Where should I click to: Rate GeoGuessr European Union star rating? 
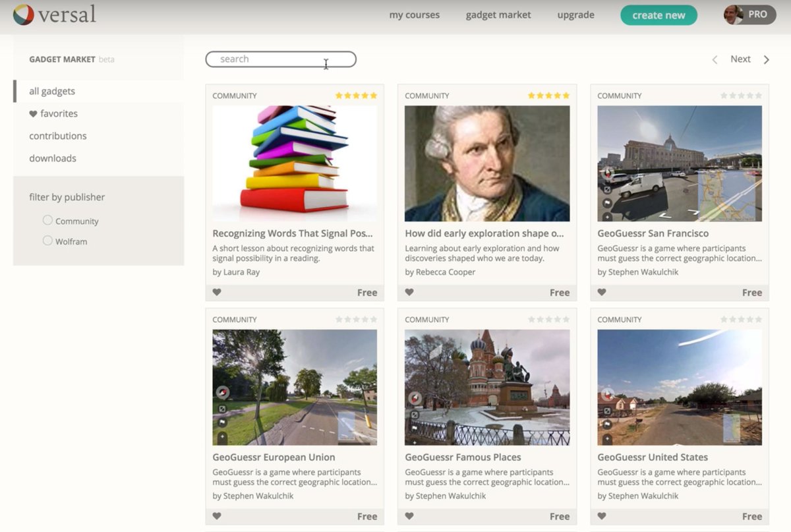coord(356,320)
